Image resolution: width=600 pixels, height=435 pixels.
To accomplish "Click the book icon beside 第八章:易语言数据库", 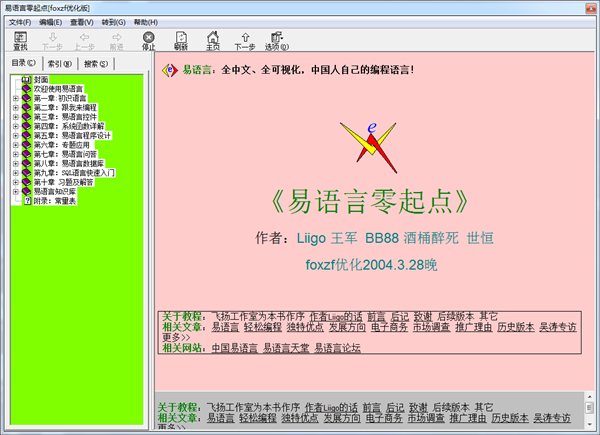I will 26,163.
